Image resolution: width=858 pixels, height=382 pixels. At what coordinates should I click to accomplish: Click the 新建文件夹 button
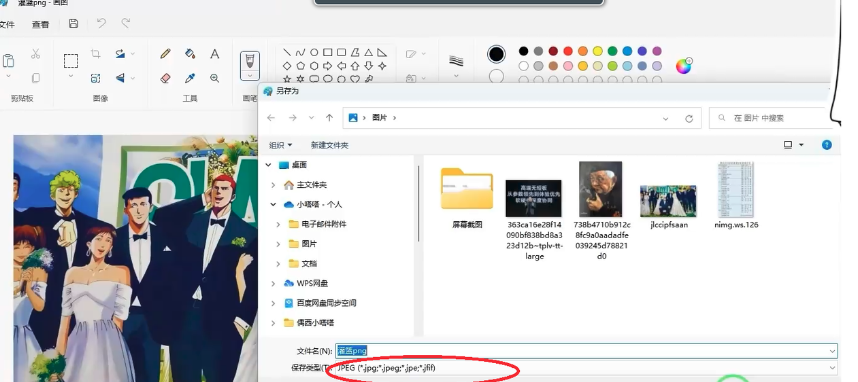(x=329, y=145)
